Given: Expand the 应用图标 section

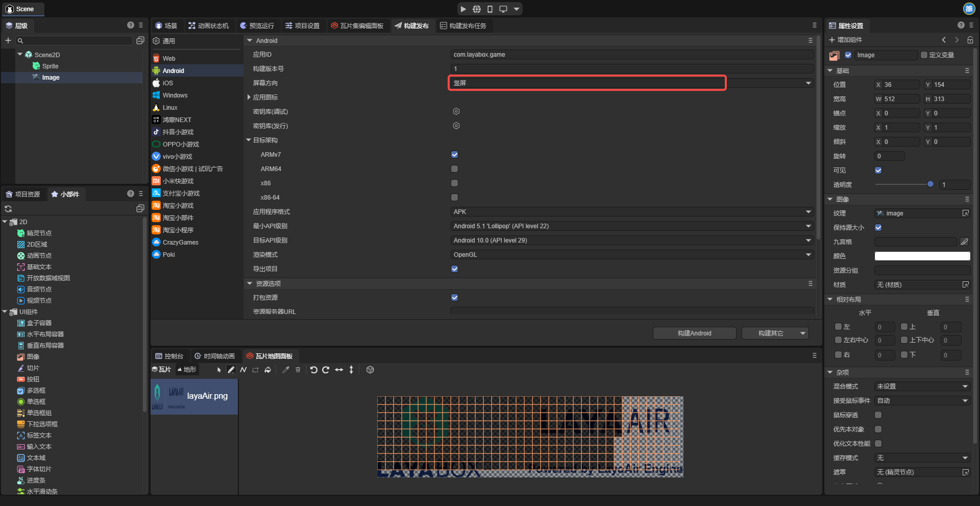Looking at the screenshot, I should tap(249, 98).
